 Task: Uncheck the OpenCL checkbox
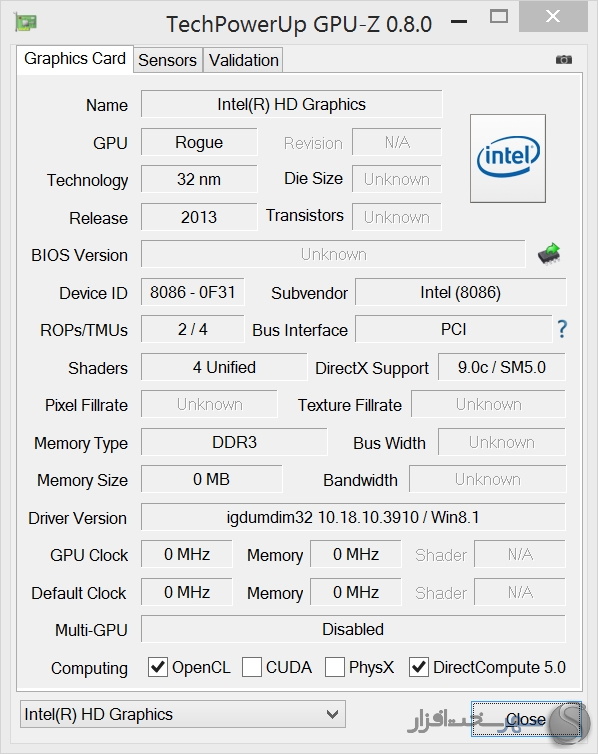(x=158, y=667)
